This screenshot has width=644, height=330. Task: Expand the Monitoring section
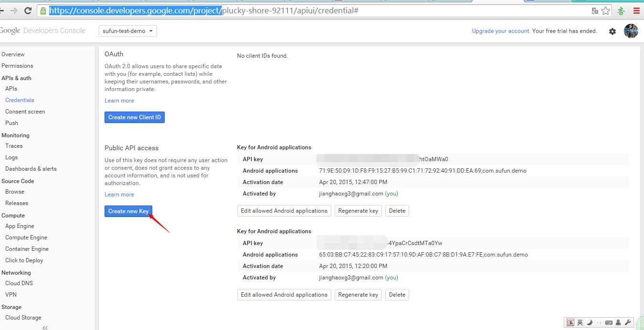click(15, 135)
